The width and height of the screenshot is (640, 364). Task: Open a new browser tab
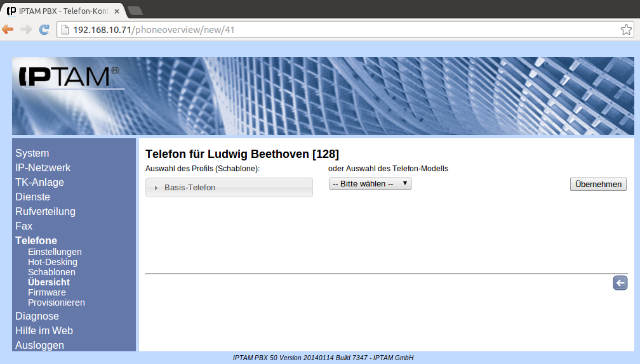coord(135,11)
